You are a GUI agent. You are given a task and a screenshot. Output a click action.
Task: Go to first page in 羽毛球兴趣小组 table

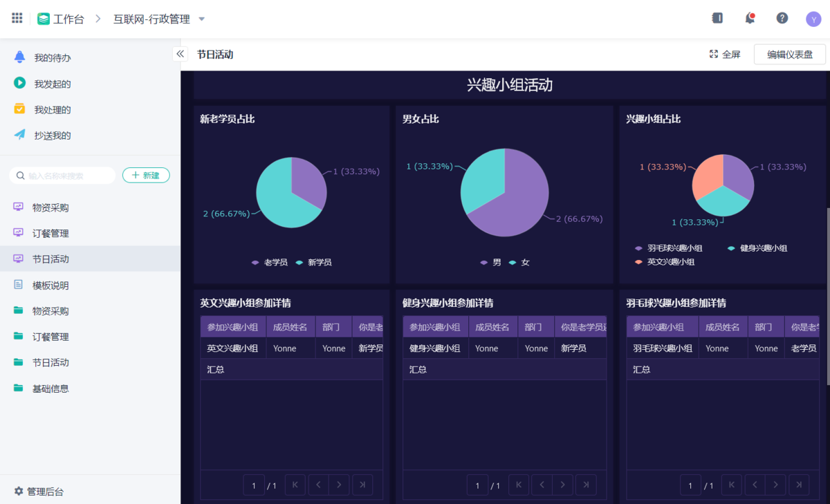click(732, 485)
